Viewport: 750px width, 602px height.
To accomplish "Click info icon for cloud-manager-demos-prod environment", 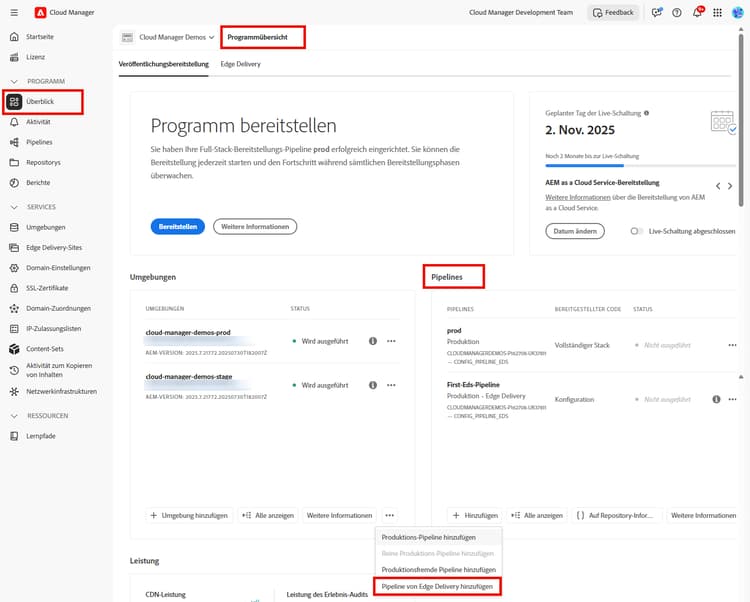I will point(373,341).
